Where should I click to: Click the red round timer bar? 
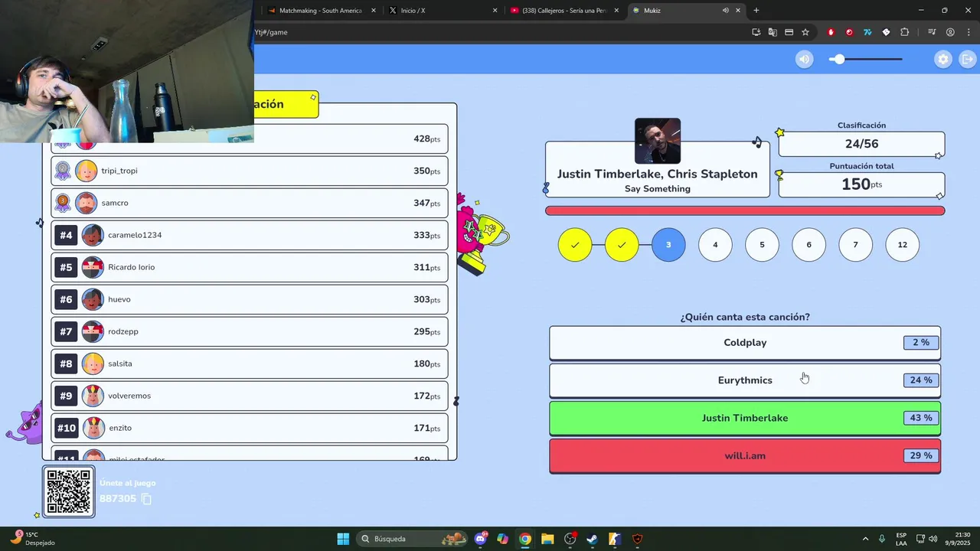click(x=745, y=210)
